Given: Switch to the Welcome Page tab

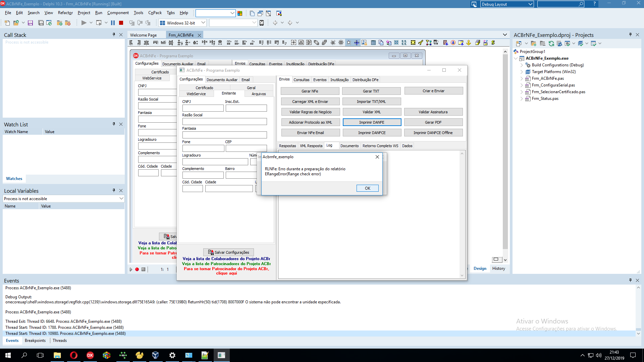Looking at the screenshot, I should [x=143, y=35].
